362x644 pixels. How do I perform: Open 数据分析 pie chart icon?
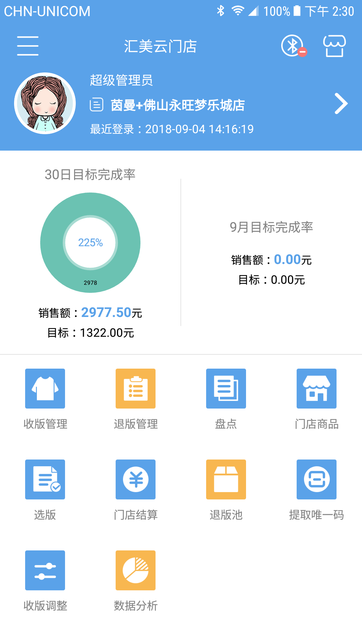[x=135, y=570]
